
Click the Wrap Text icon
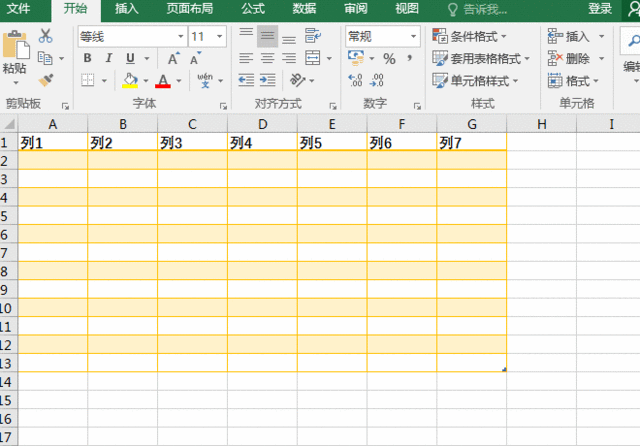point(313,36)
